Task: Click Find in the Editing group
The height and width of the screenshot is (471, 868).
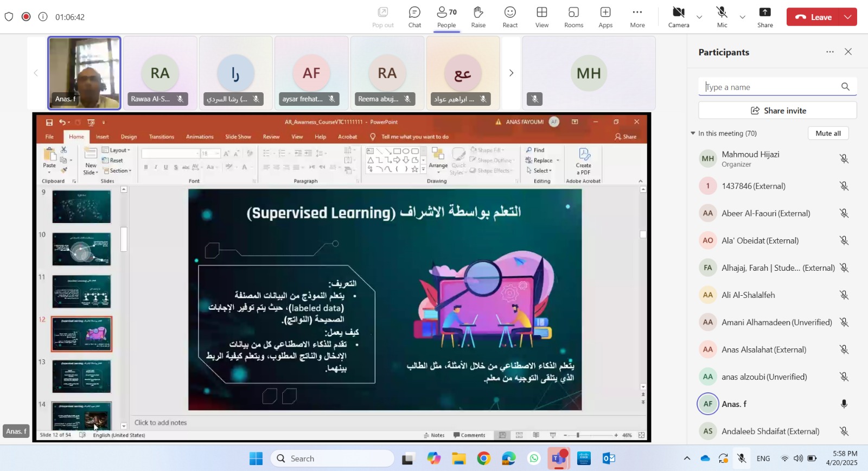Action: pos(535,150)
